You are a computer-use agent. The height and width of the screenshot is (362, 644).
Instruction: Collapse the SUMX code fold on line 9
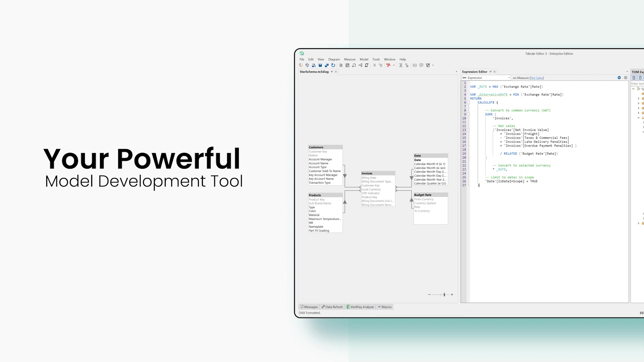(x=469, y=114)
